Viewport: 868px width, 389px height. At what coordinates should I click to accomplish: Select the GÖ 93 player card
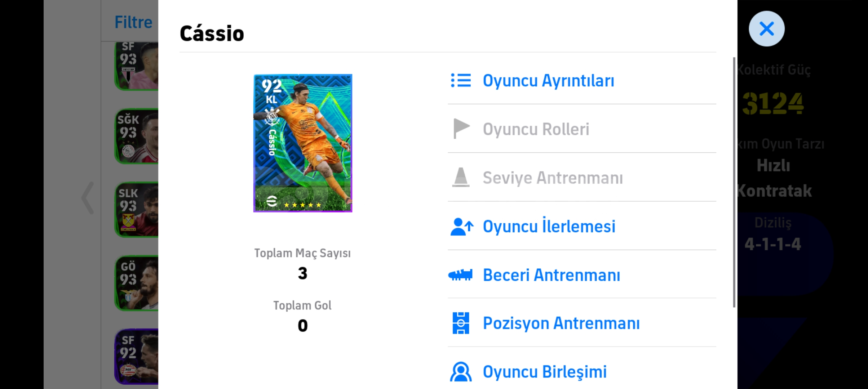click(x=136, y=283)
